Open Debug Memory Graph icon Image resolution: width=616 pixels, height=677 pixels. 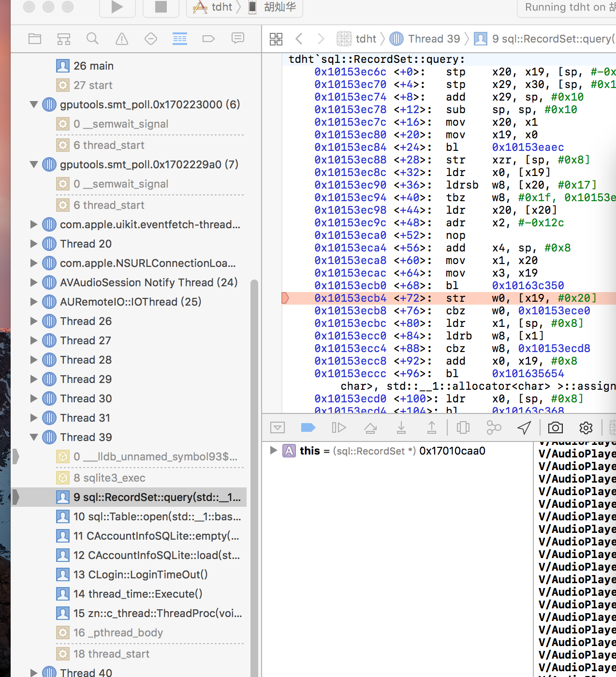494,427
